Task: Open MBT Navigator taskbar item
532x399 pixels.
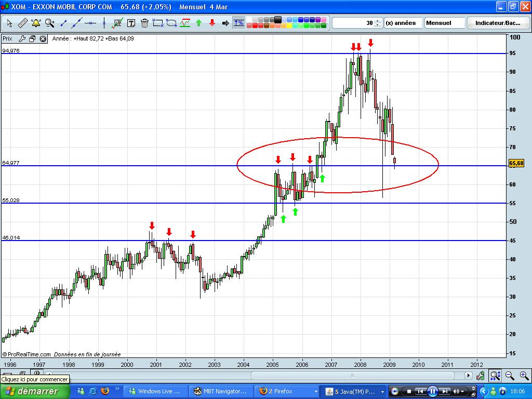Action: pos(220,391)
